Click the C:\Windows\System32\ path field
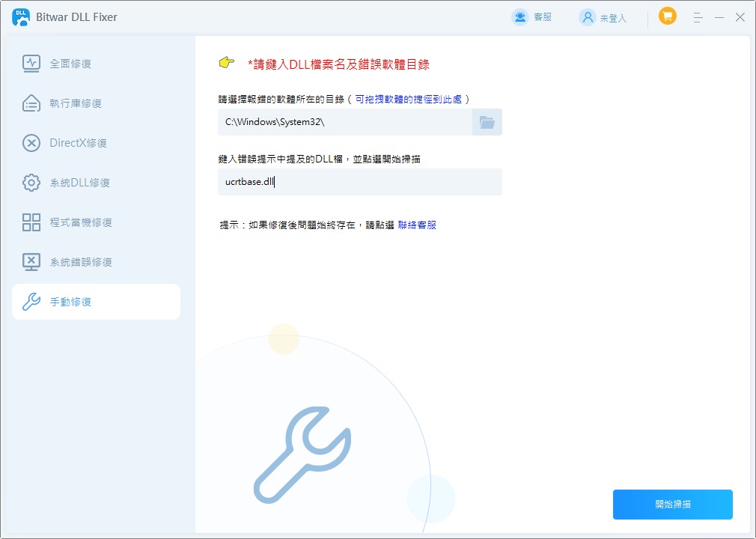The height and width of the screenshot is (539, 756). (x=344, y=122)
